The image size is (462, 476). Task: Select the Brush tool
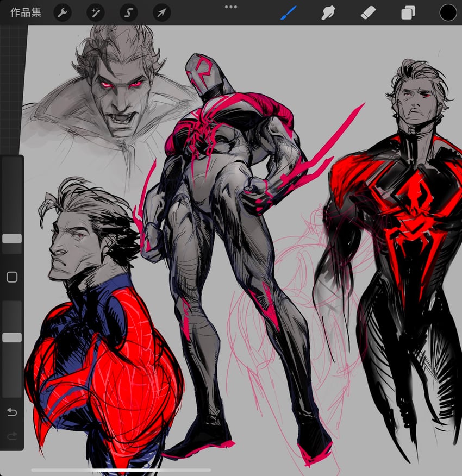click(288, 13)
